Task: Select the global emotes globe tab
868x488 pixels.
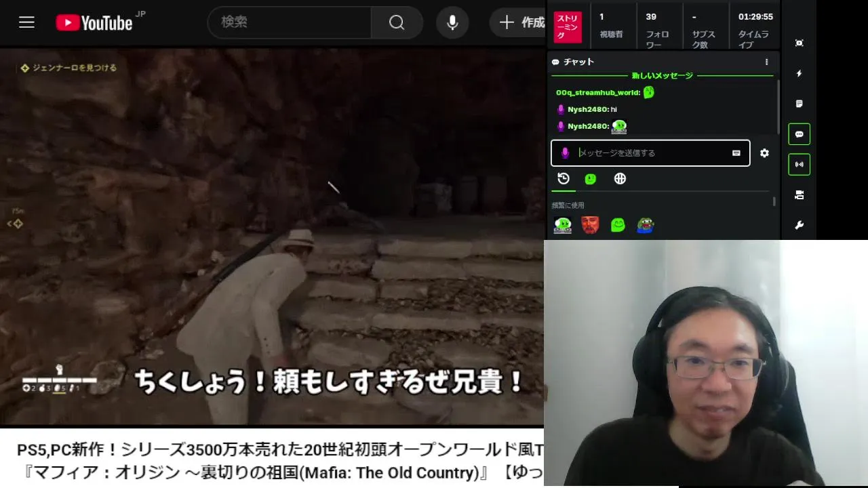Action: tap(620, 179)
